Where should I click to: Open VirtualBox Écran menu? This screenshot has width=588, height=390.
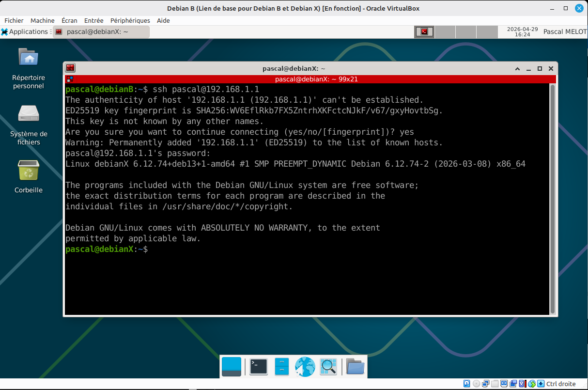click(x=69, y=20)
